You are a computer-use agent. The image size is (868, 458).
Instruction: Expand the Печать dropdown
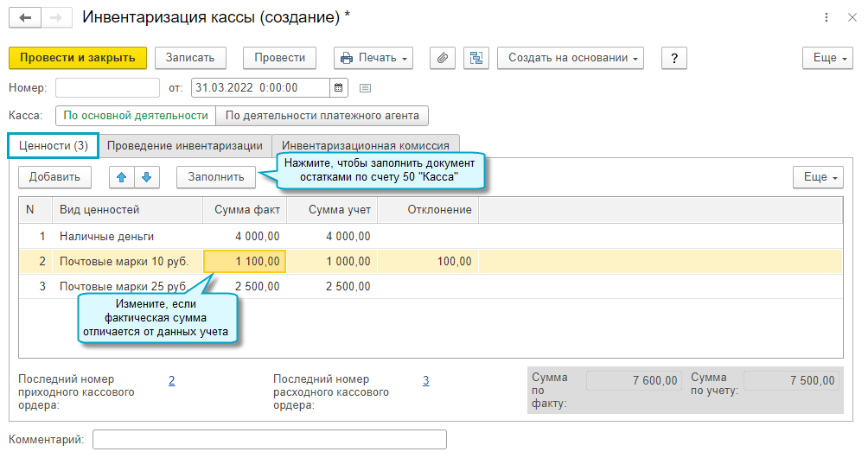click(373, 58)
